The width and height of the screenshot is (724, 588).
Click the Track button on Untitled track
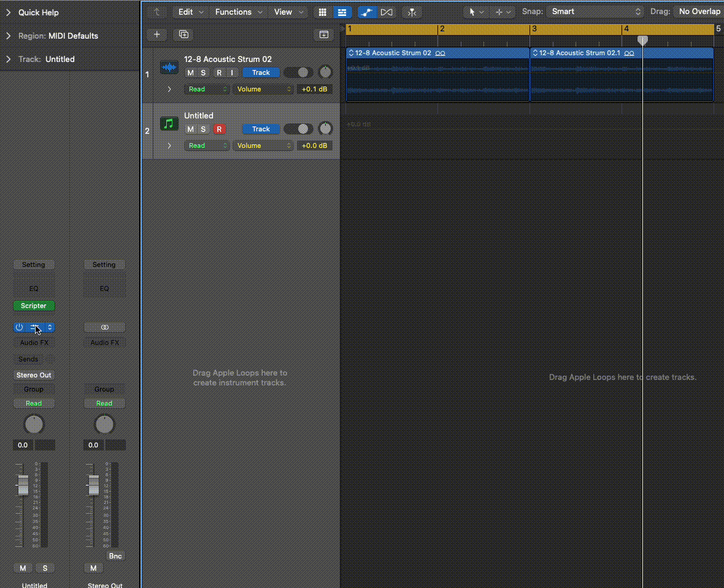(x=261, y=129)
